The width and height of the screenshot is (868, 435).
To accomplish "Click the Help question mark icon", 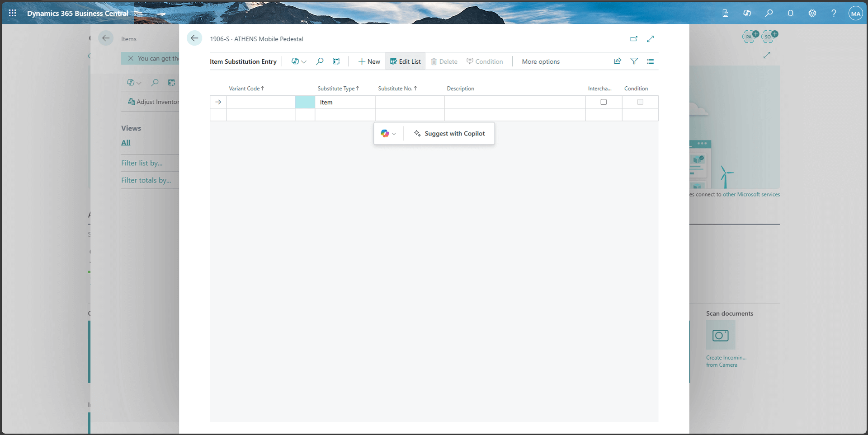I will pyautogui.click(x=834, y=13).
